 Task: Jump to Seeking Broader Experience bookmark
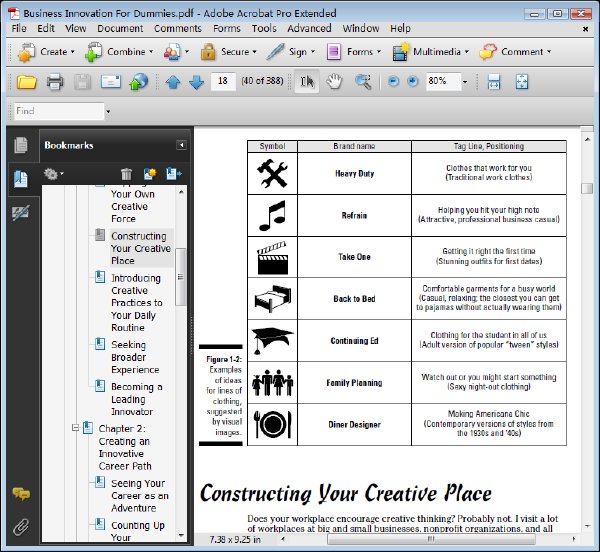[x=135, y=357]
